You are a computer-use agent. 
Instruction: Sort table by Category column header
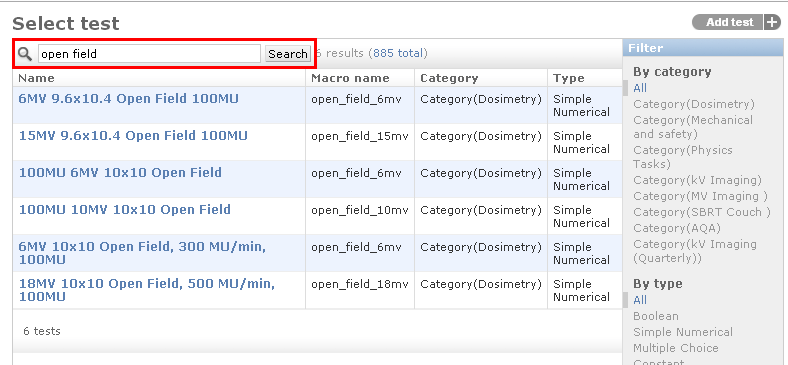pyautogui.click(x=449, y=78)
